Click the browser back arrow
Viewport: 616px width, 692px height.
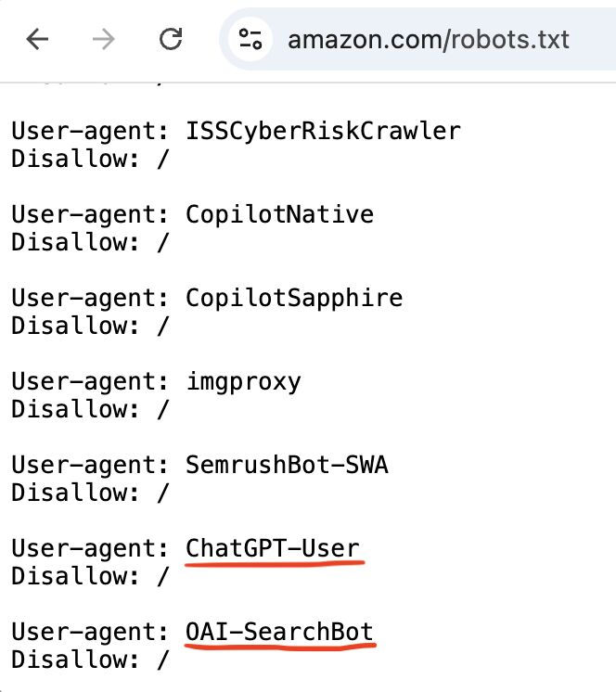(x=38, y=39)
